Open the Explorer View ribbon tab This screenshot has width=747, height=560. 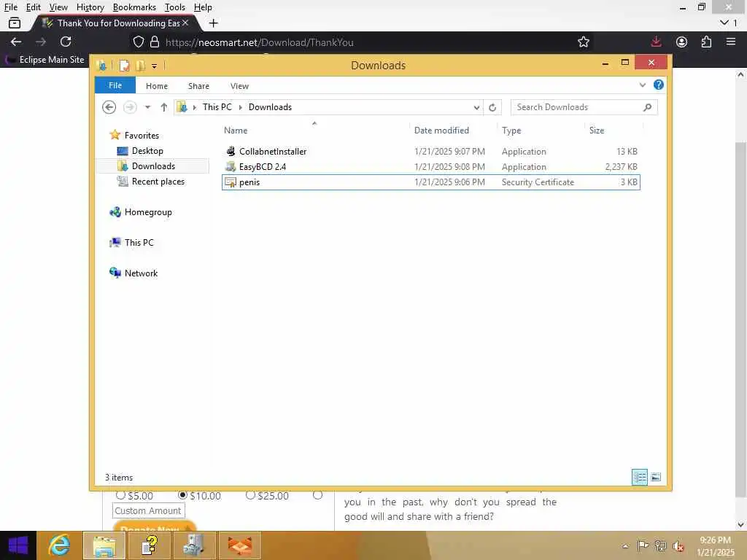(239, 86)
